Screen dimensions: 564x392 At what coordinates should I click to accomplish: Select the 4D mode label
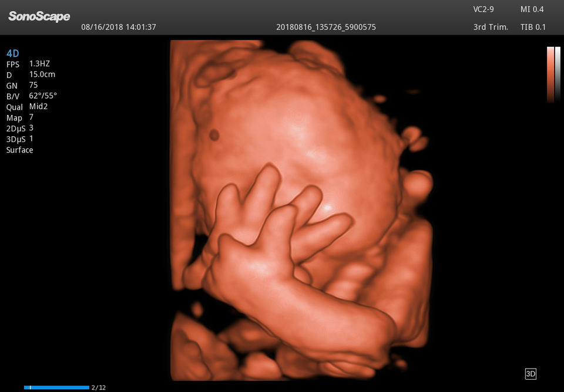click(x=12, y=53)
